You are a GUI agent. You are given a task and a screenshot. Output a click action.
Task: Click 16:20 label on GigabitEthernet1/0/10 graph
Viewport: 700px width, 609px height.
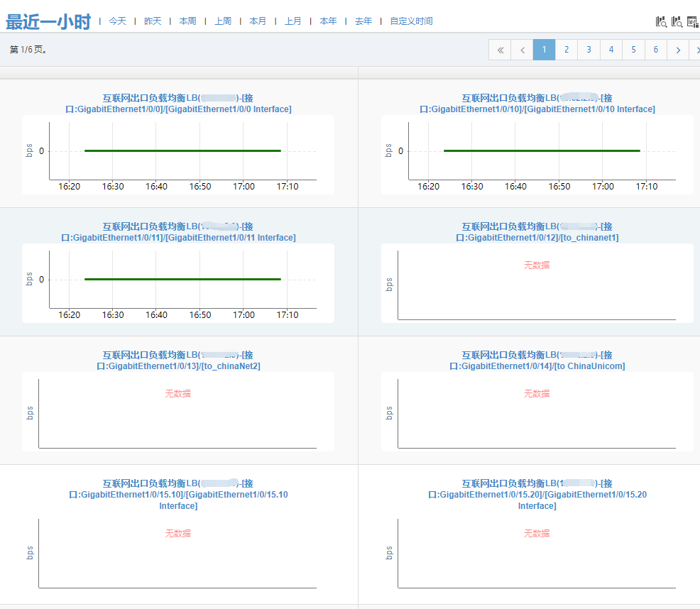pos(428,187)
